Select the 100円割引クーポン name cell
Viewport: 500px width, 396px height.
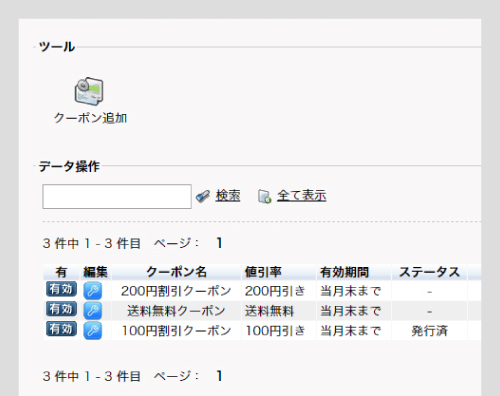[176, 331]
